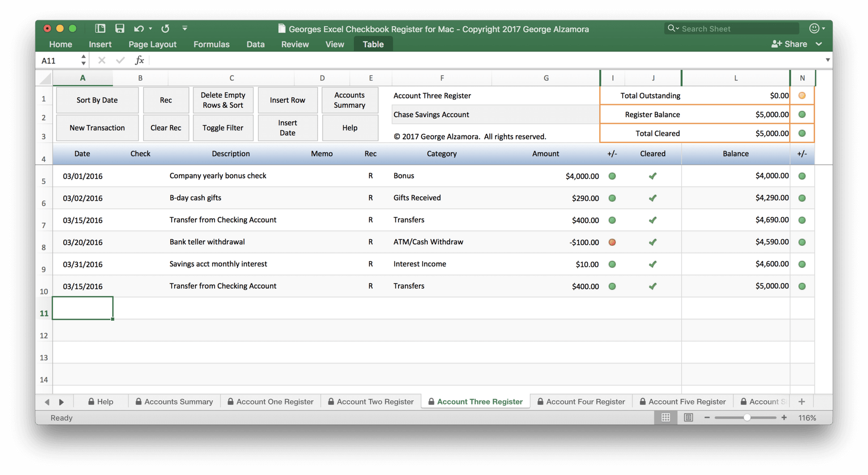Toggle the Cleared checkmark for B-day cash gifts
The height and width of the screenshot is (475, 868).
click(x=653, y=198)
